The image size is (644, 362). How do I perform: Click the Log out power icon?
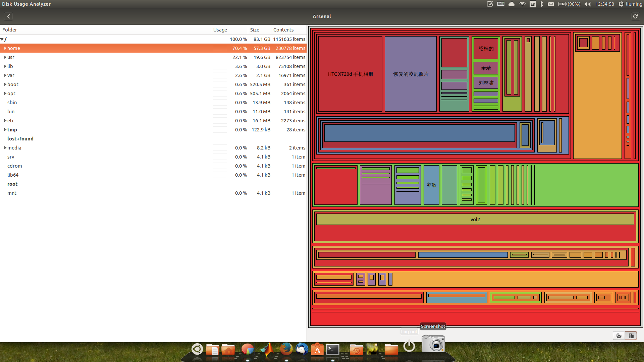(x=409, y=346)
